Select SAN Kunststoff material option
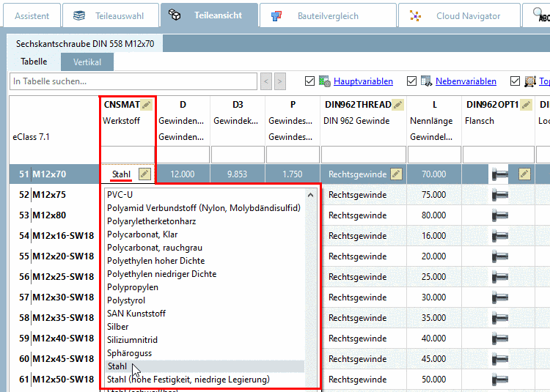The image size is (550, 392). (205, 314)
